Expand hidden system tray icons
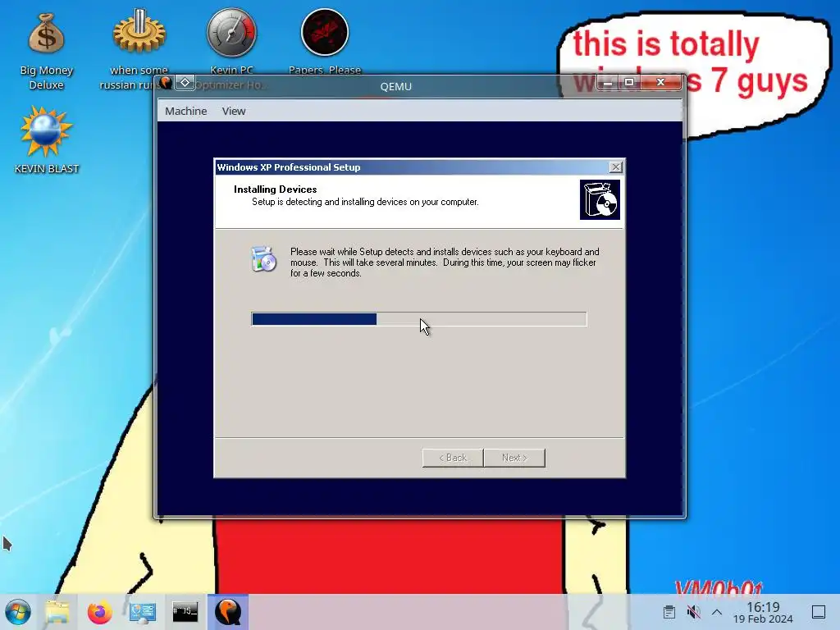The width and height of the screenshot is (840, 630). pyautogui.click(x=717, y=612)
